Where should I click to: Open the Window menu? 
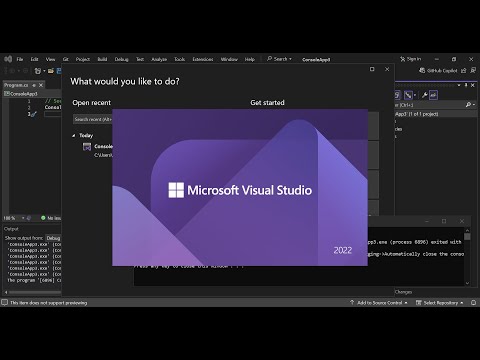[x=229, y=59]
